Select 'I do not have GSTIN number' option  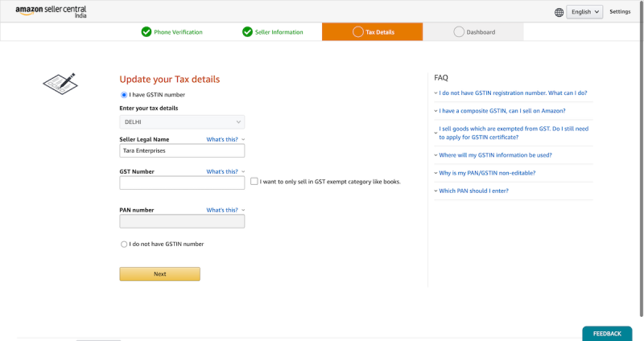tap(124, 244)
